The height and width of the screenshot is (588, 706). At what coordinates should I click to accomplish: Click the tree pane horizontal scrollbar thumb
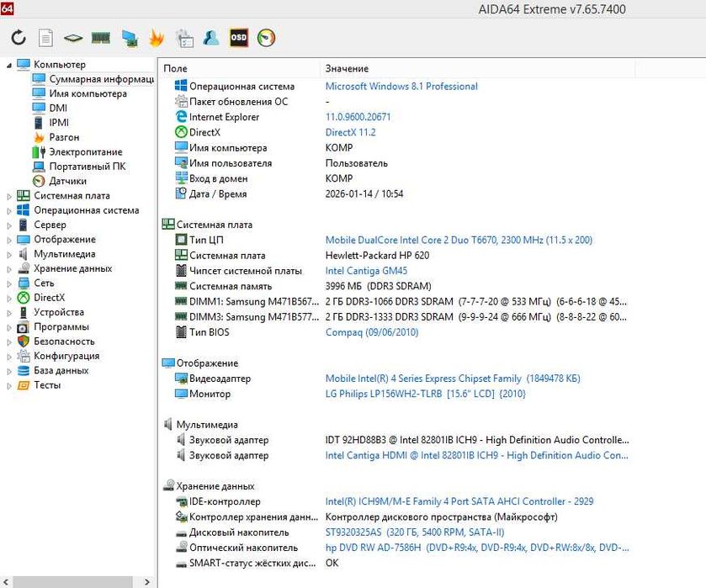click(72, 582)
